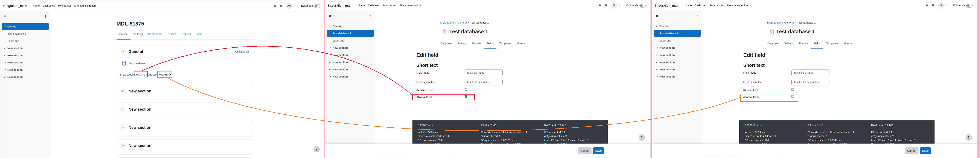This screenshot has height=158, width=980.
Task: Open notifications bell in the course page window
Action: tap(275, 6)
